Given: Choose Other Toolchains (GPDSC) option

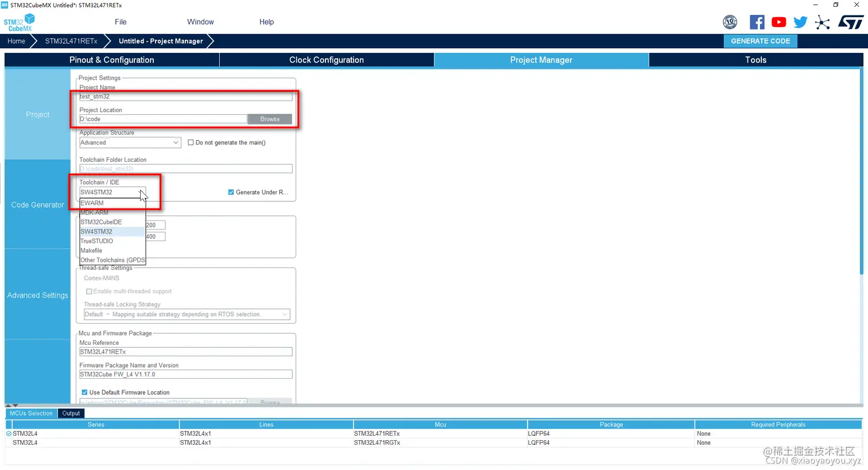Looking at the screenshot, I should (x=113, y=260).
